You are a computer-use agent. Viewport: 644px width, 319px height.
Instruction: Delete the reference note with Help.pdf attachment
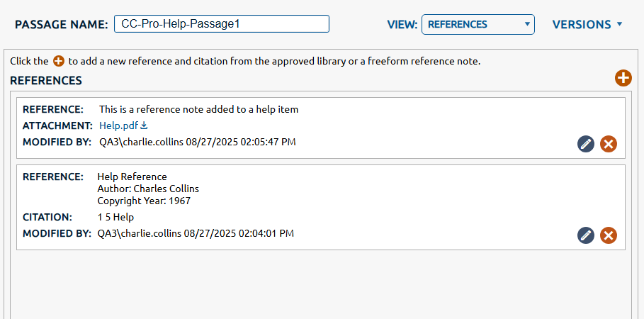point(608,144)
